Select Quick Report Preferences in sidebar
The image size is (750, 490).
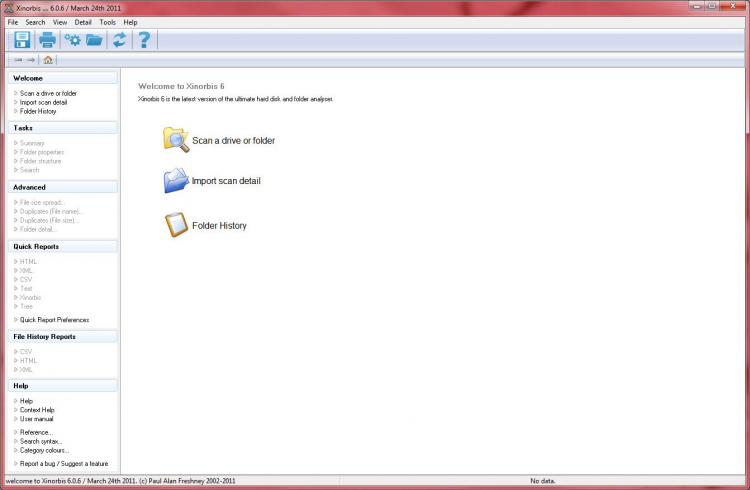[54, 320]
